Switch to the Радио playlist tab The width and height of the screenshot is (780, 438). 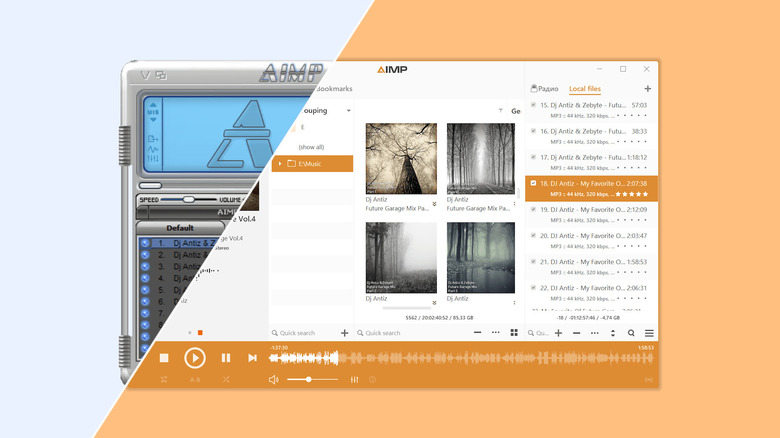click(x=545, y=89)
